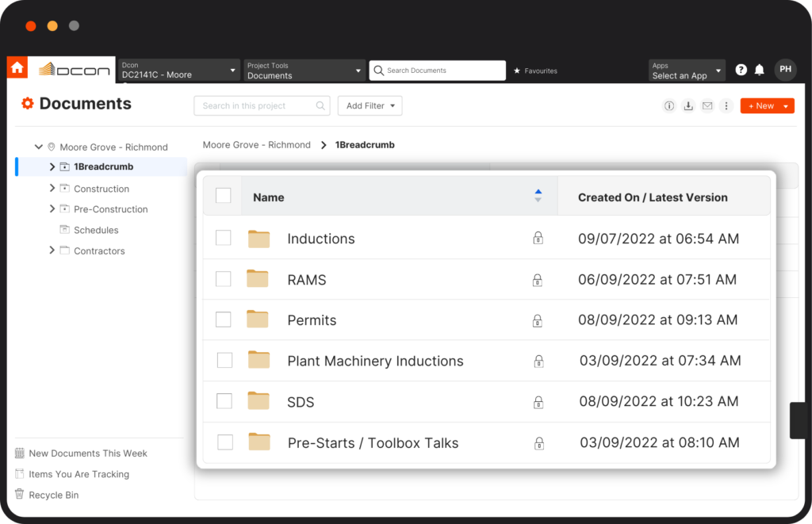Open the three-dot more options menu

726,106
